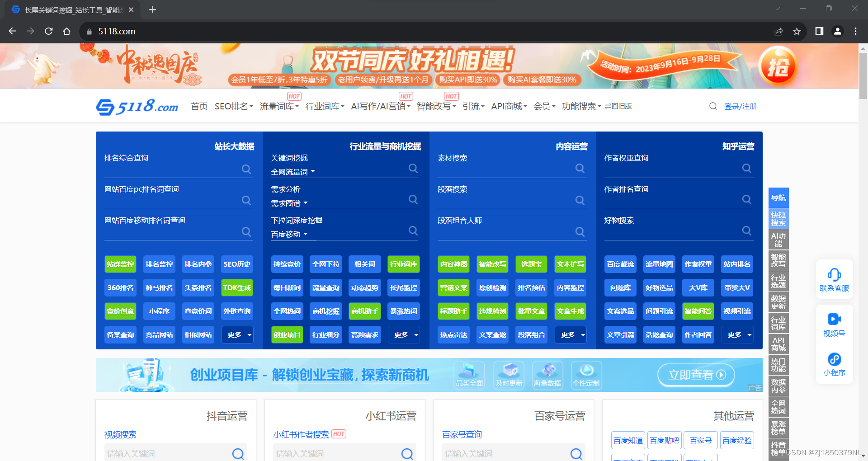The image size is (868, 461).
Task: Click the 抢 promo button
Action: pos(778,66)
